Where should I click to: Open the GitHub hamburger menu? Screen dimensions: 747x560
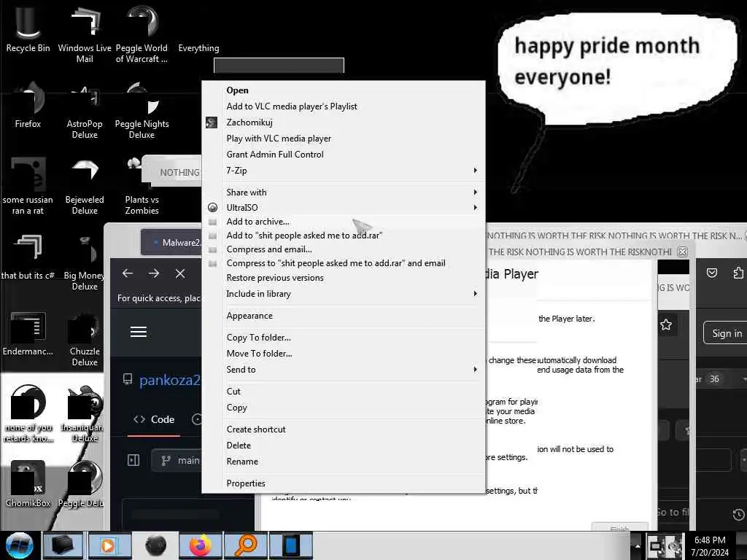(x=138, y=332)
